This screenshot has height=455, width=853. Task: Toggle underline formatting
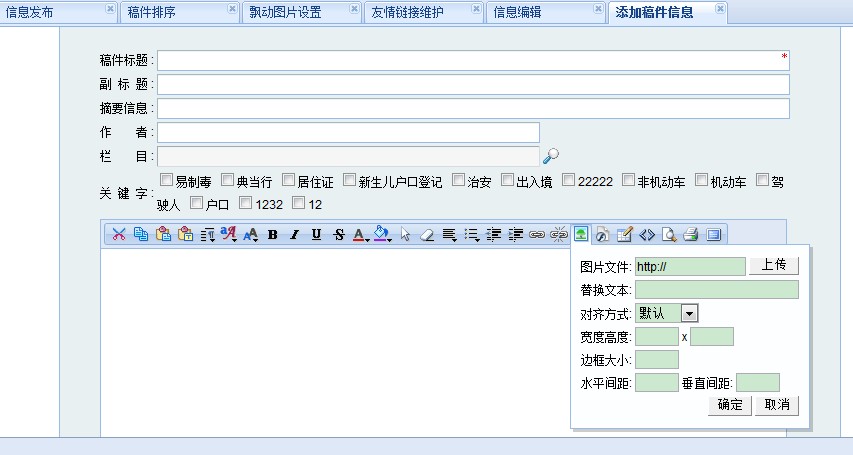pyautogui.click(x=316, y=235)
